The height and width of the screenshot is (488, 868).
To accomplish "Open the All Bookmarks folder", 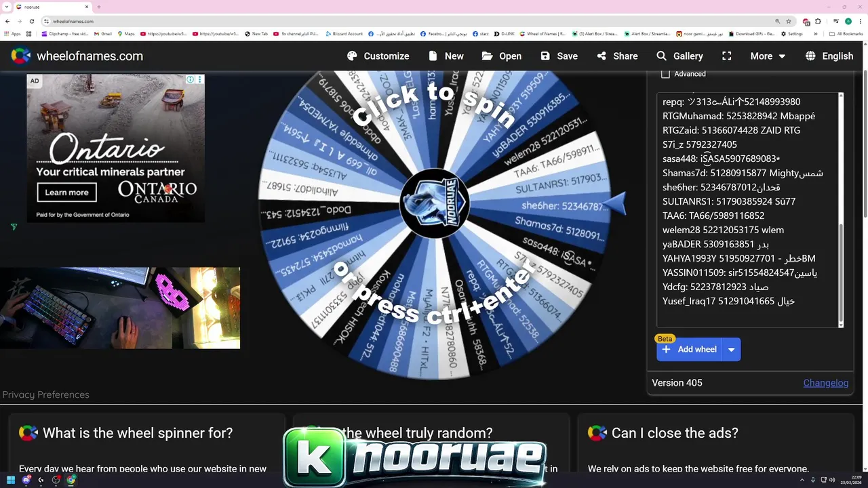I will pos(846,33).
